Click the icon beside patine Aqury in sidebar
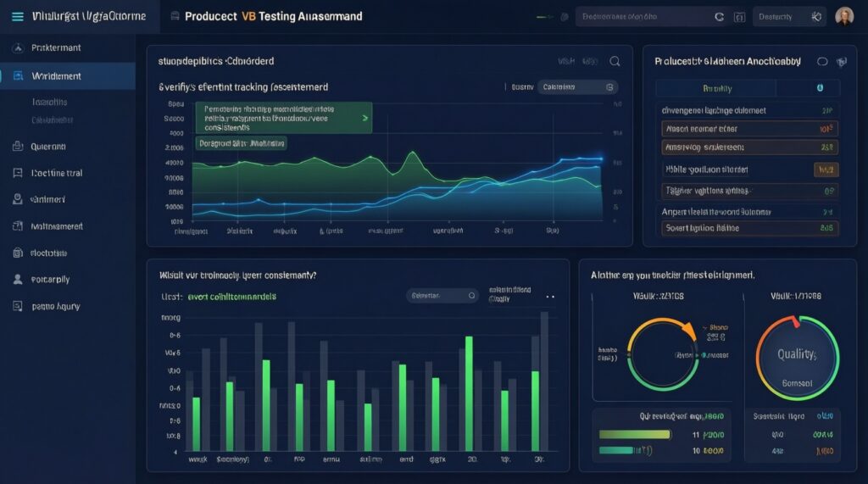The image size is (868, 484). 17,305
